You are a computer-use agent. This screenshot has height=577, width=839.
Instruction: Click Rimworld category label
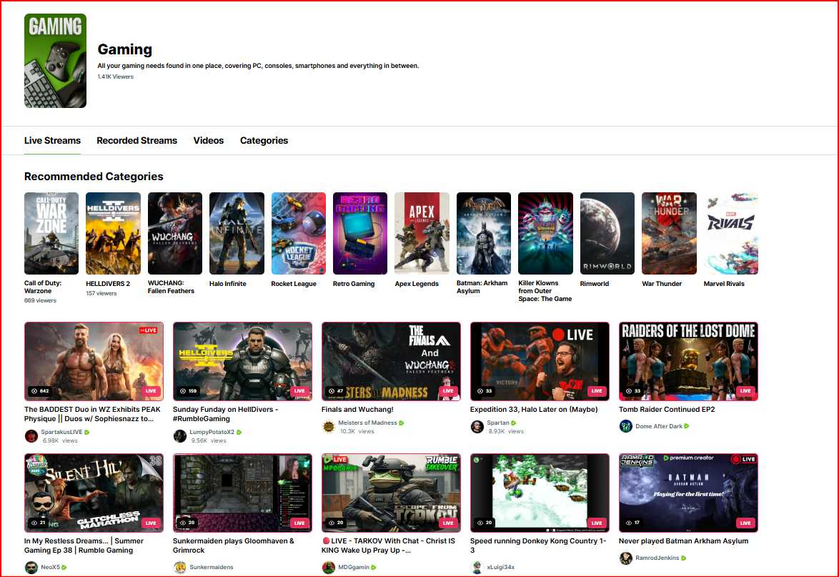coord(594,284)
